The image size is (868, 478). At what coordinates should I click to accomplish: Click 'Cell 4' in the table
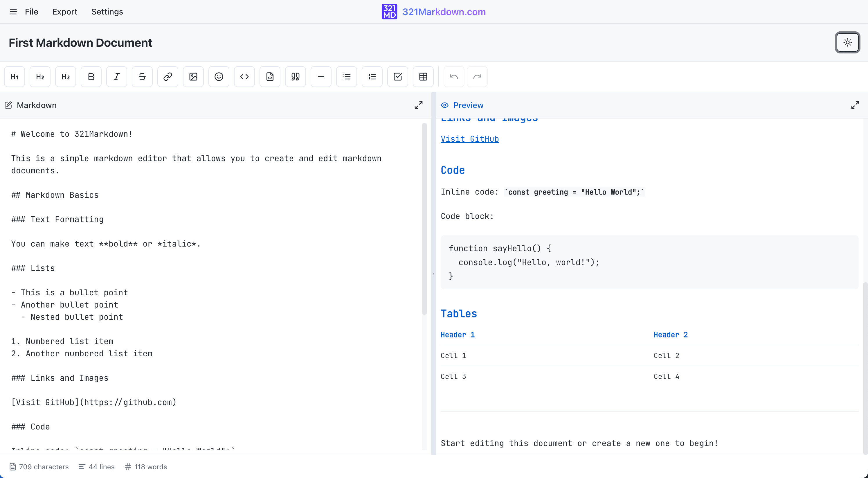[x=667, y=377]
